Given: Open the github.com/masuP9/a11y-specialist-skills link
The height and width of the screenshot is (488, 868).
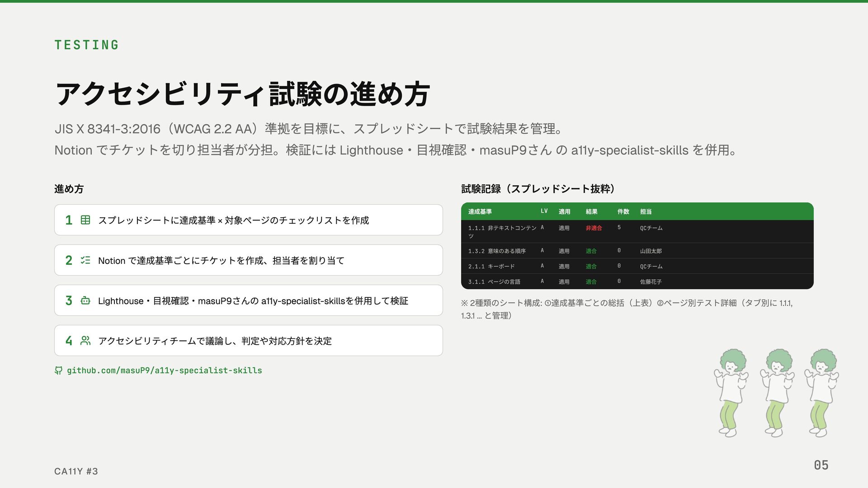Looking at the screenshot, I should point(164,371).
